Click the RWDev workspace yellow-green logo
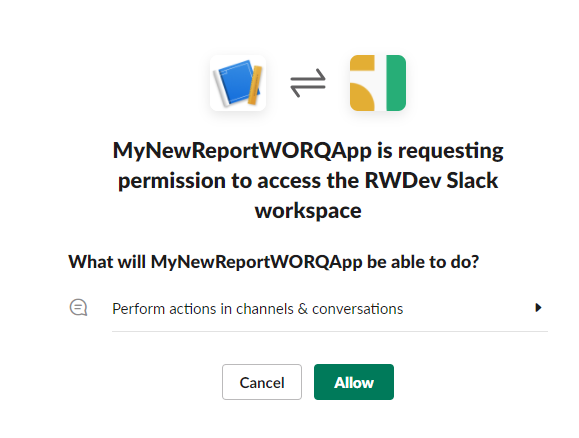The image size is (579, 438). pyautogui.click(x=378, y=83)
